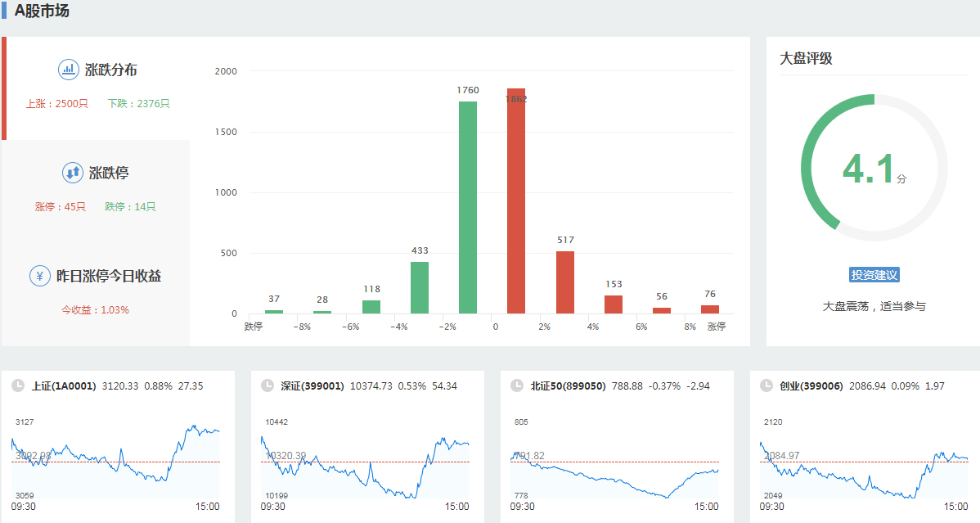
Task: Click the 涨跌分布 bar chart icon
Action: [x=68, y=70]
